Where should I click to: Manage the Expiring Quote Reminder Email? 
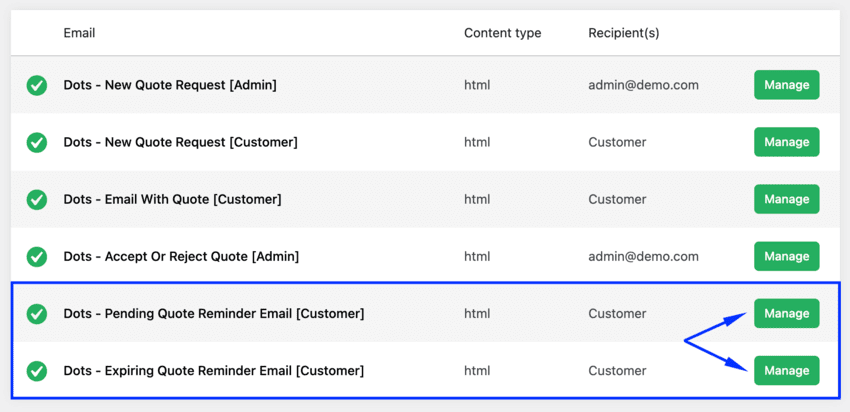[x=787, y=371]
